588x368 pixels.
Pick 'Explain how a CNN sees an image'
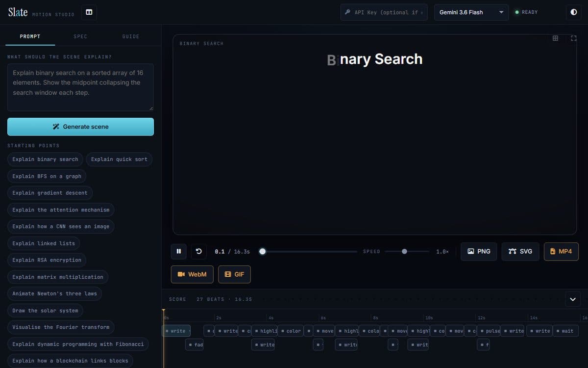pos(61,227)
